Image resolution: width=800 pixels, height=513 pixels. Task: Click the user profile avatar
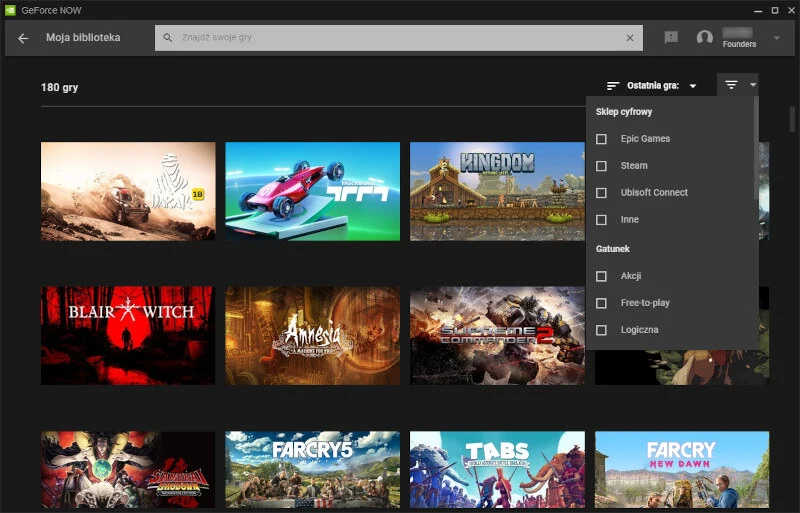click(x=705, y=38)
